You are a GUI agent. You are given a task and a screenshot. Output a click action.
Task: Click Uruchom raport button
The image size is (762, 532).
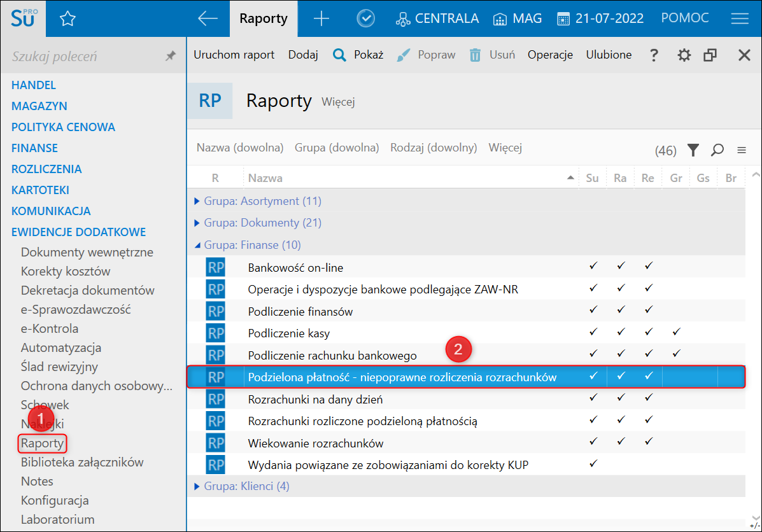point(234,55)
